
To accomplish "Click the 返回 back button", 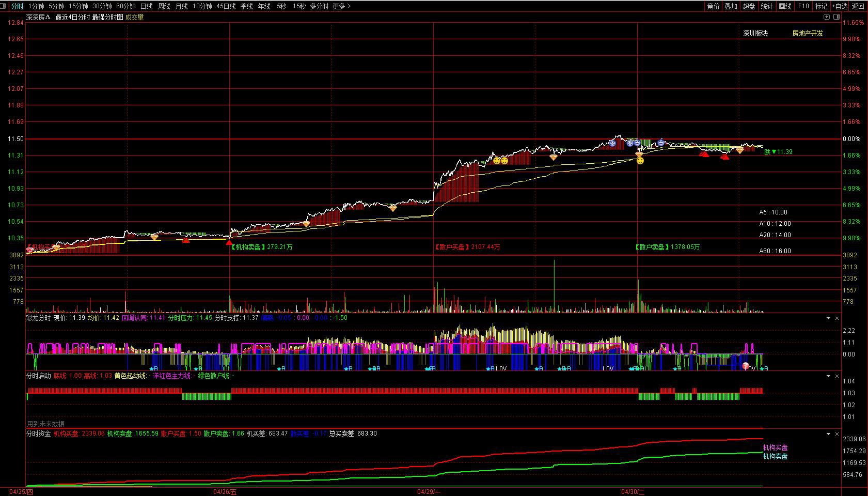I will 858,6.
